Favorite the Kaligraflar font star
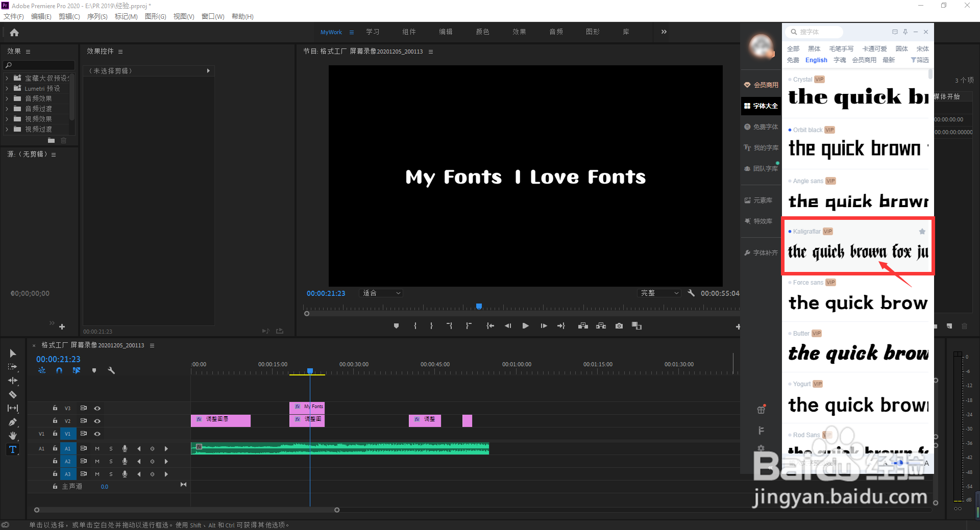This screenshot has height=530, width=980. point(922,232)
